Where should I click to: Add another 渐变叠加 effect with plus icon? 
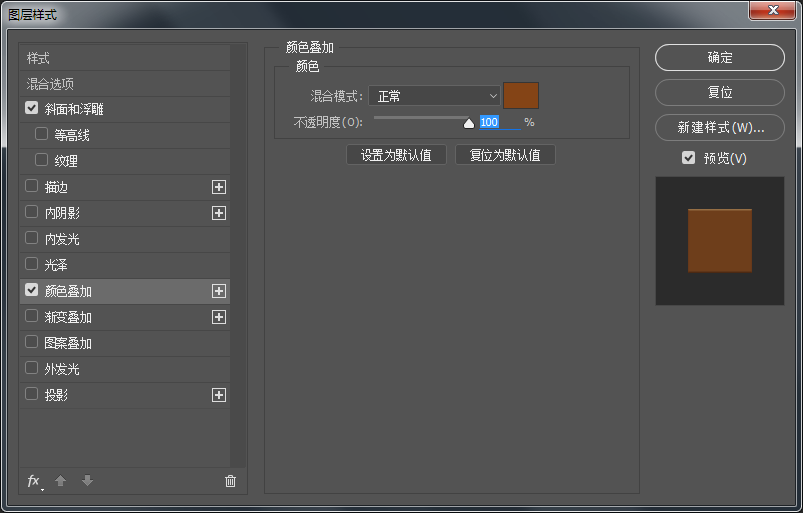pyautogui.click(x=219, y=317)
